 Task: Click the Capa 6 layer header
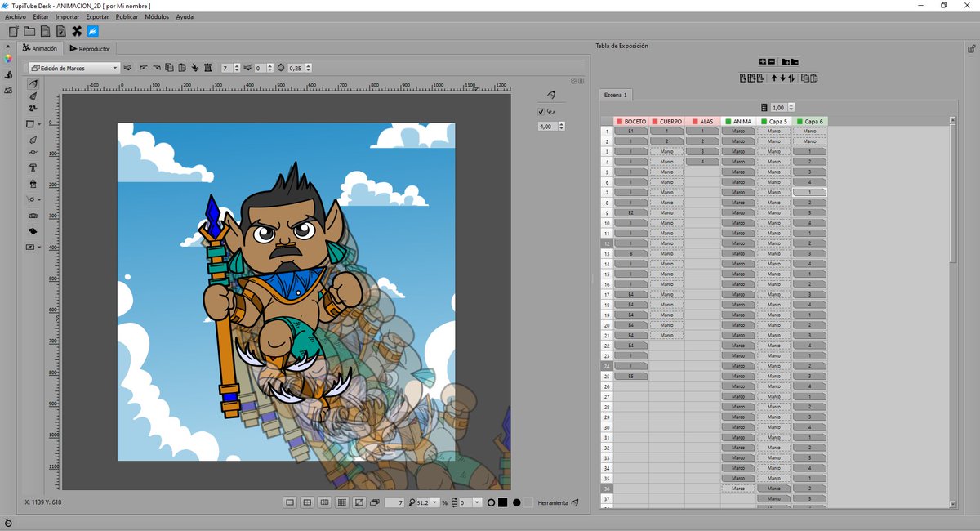tap(809, 122)
